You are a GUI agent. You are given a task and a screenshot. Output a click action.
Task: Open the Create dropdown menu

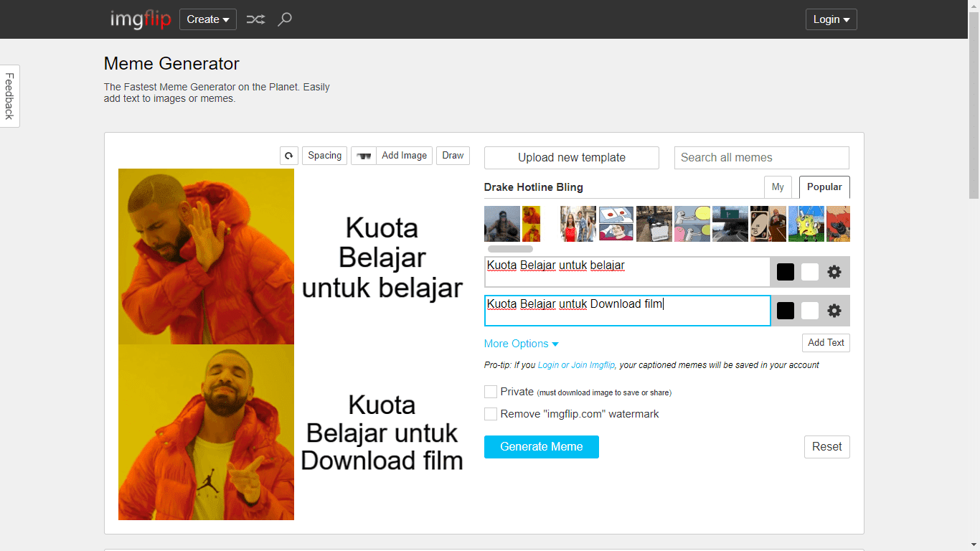207,19
